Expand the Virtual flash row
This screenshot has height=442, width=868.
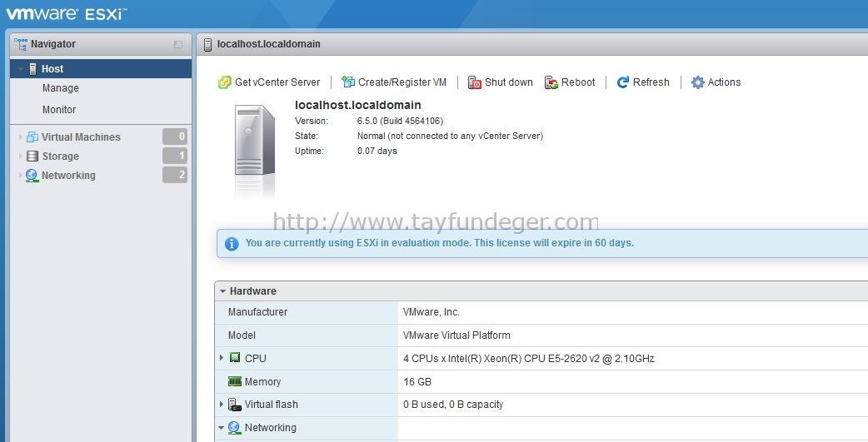pyautogui.click(x=222, y=405)
